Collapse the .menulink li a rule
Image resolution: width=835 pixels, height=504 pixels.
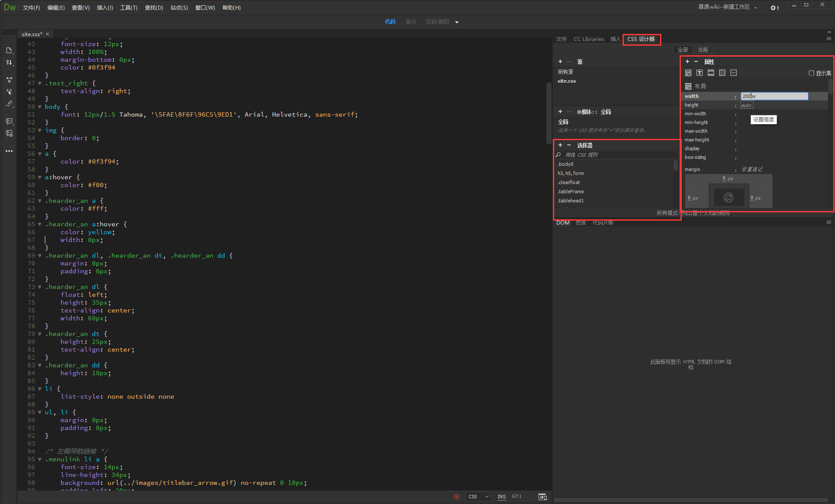point(40,460)
